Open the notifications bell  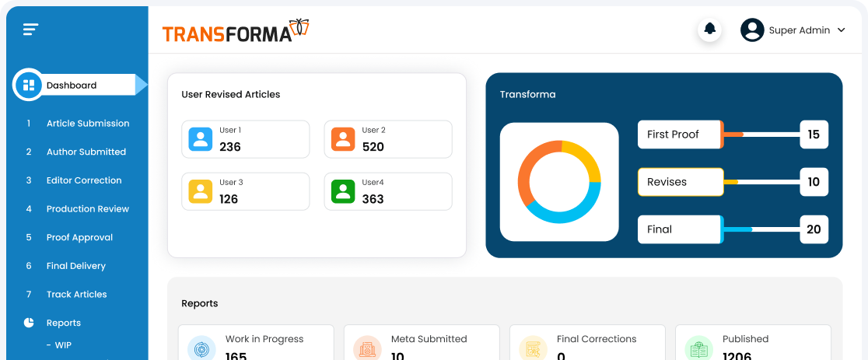709,30
